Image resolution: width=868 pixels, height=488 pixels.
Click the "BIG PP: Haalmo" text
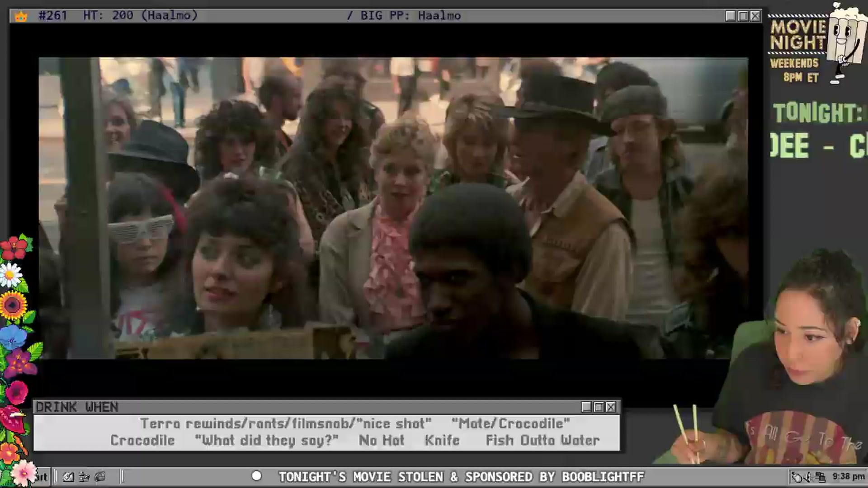[x=410, y=16]
